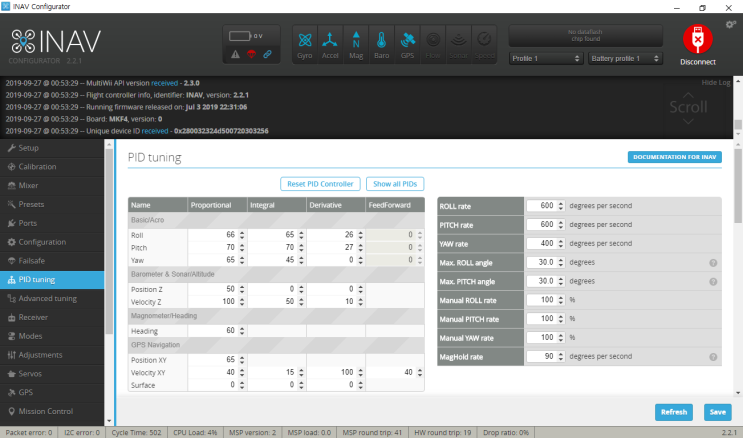Click the Show all PIDs button

point(397,184)
